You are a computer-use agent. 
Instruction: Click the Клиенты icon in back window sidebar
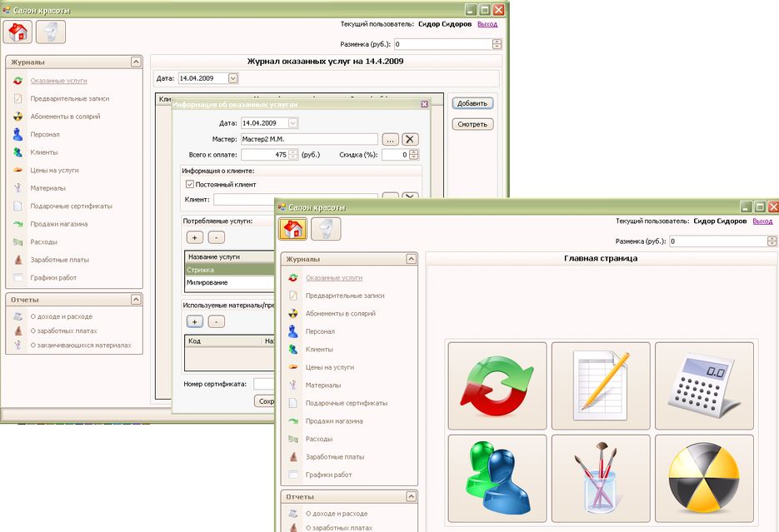coord(17,152)
